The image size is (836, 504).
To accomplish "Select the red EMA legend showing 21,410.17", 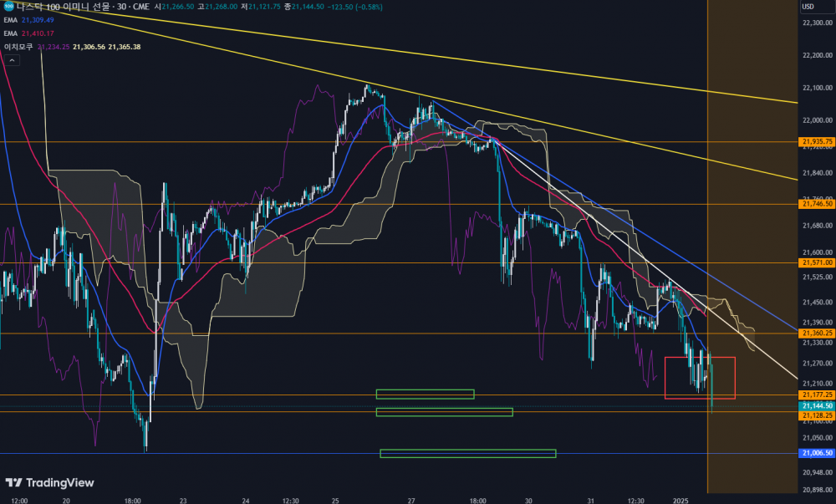I will 34,33.
